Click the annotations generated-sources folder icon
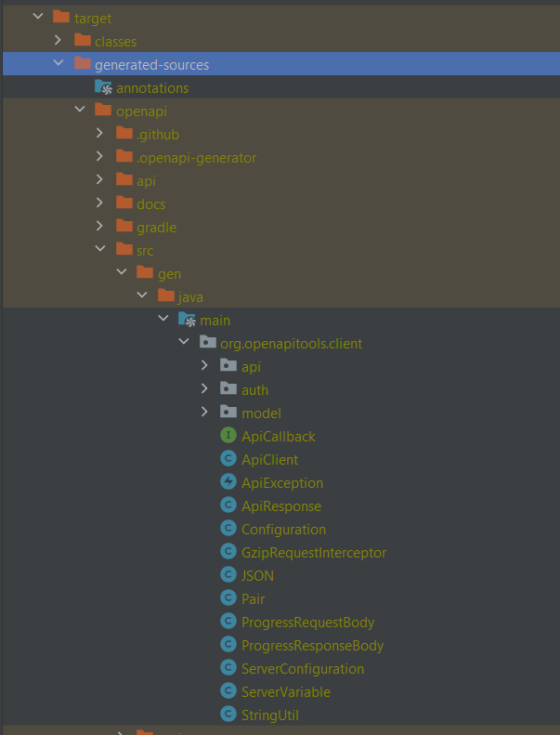560x735 pixels. pyautogui.click(x=103, y=87)
